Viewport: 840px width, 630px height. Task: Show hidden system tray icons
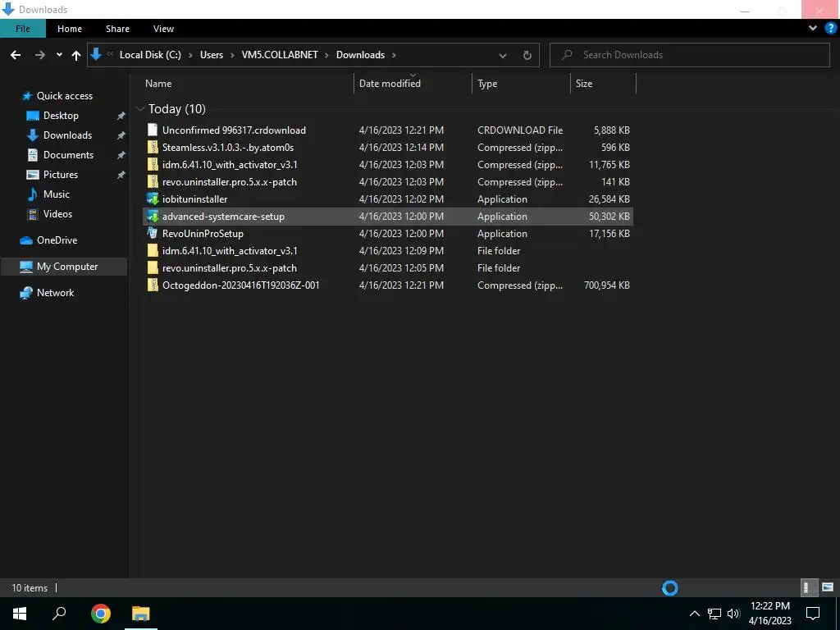coord(694,614)
